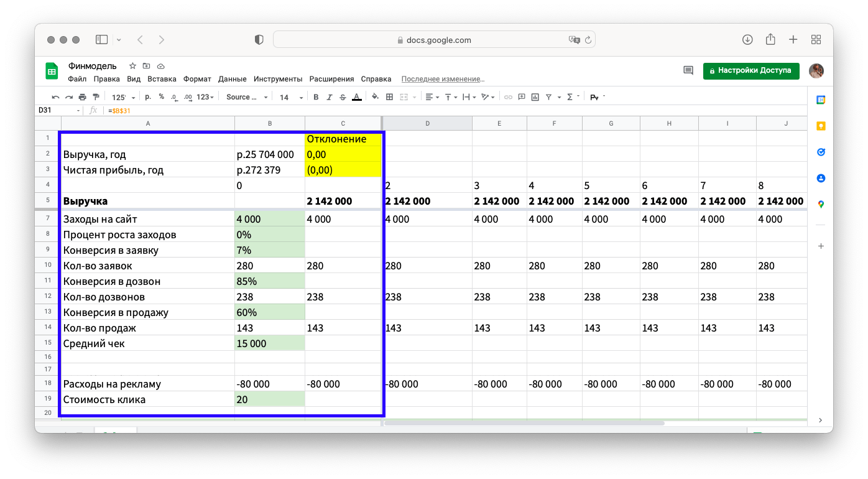Select the paint format tool

(95, 97)
